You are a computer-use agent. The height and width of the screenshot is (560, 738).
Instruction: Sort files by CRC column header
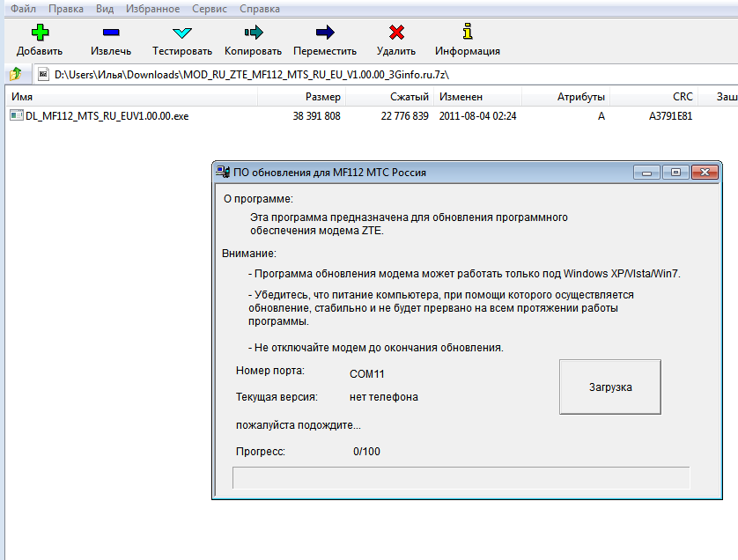[654, 97]
